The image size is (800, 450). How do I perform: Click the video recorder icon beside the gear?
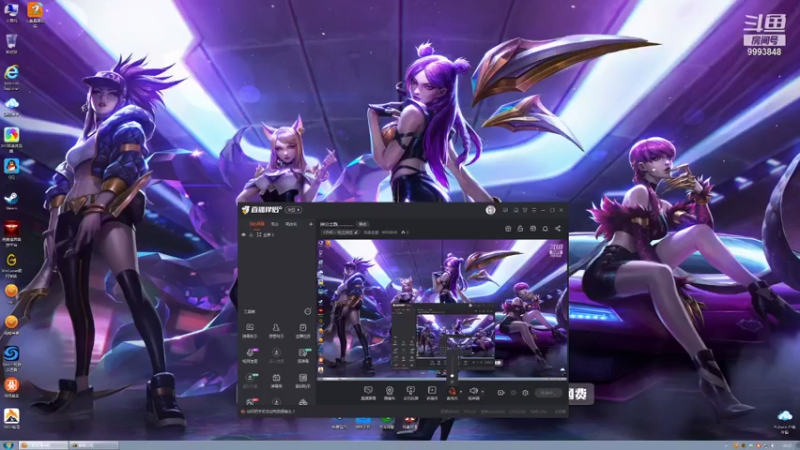coord(501,393)
